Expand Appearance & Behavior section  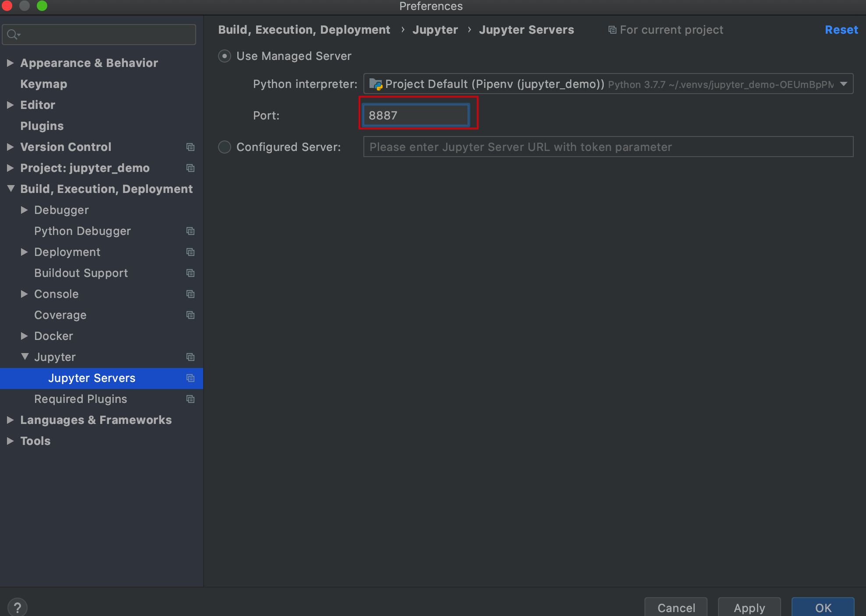(11, 63)
